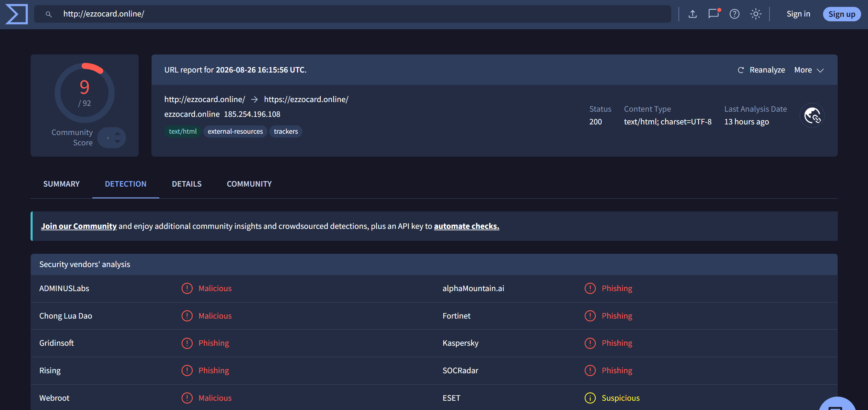Click the alphaMountain.ai vendor name
The image size is (868, 410).
tap(473, 288)
